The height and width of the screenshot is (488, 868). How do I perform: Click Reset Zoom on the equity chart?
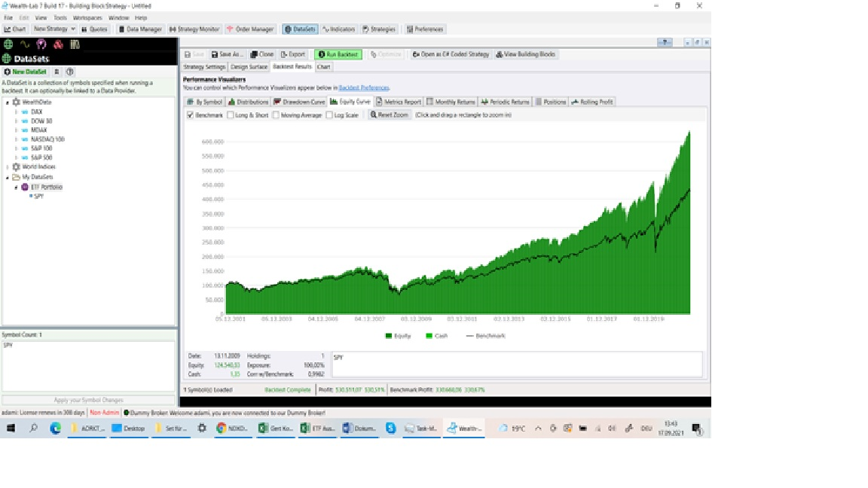(x=390, y=115)
